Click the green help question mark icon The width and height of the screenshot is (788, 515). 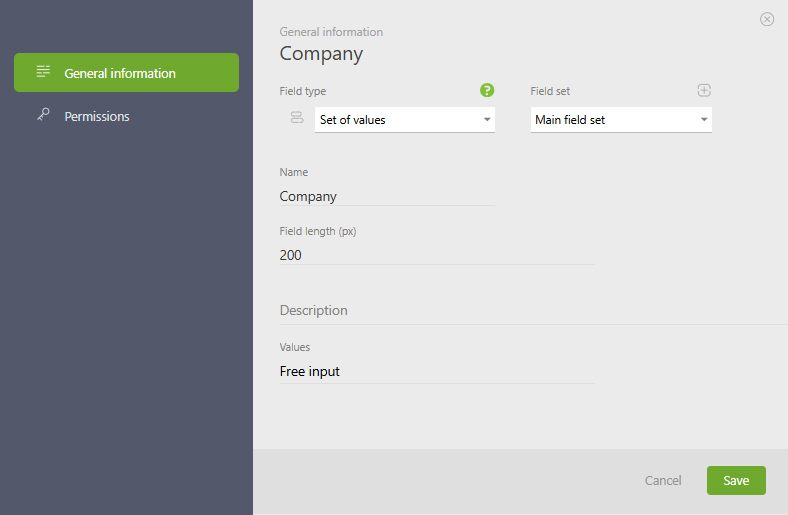pyautogui.click(x=487, y=91)
